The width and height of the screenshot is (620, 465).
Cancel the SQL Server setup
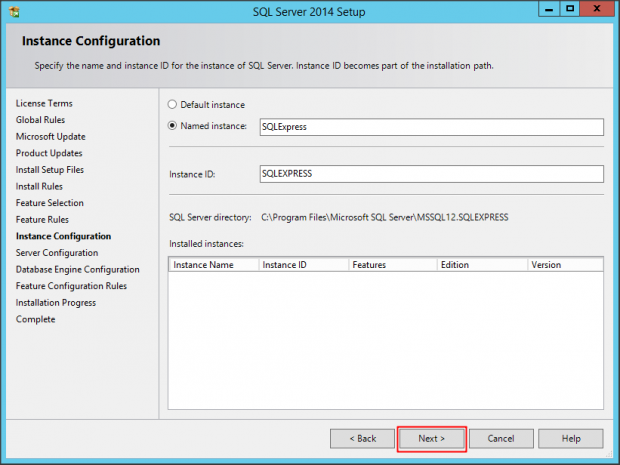click(501, 439)
